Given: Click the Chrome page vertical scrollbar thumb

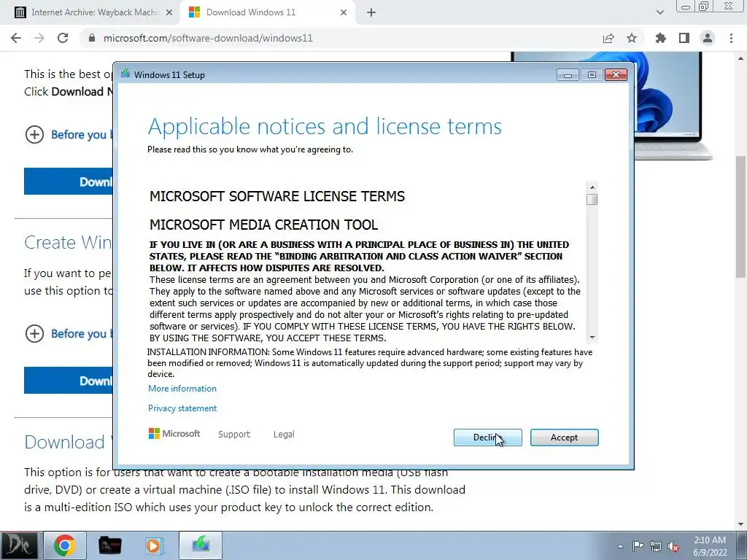Looking at the screenshot, I should pyautogui.click(x=741, y=217).
